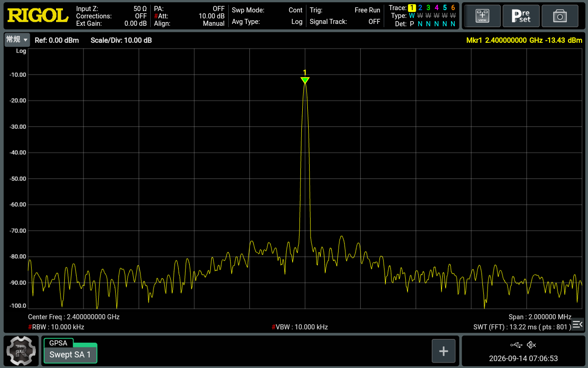588x368 pixels.
Task: Click the SWT (FFT) 13.22 ms readout
Action: (x=523, y=327)
